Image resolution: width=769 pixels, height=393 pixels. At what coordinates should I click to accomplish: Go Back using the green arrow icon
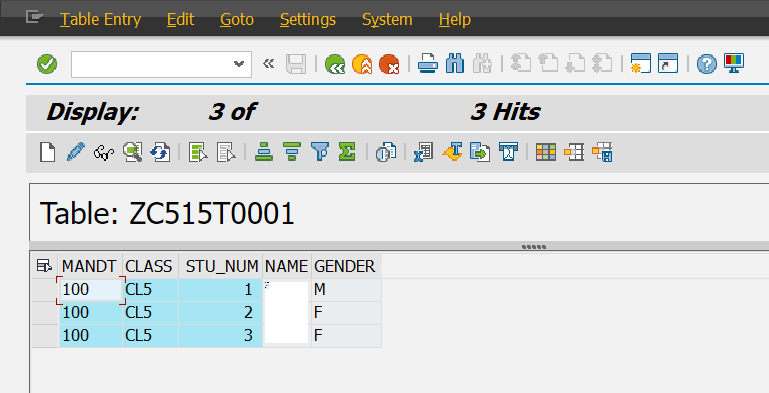pos(335,64)
